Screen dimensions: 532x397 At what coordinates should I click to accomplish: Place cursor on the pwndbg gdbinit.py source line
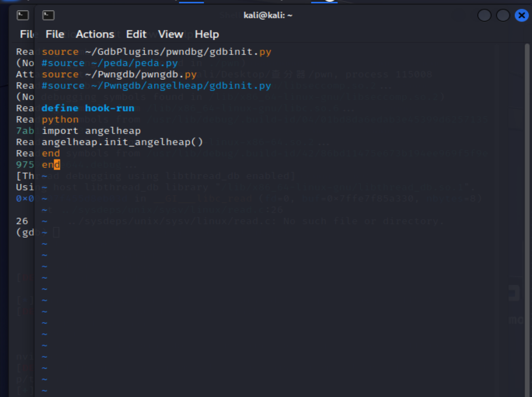[x=156, y=52]
